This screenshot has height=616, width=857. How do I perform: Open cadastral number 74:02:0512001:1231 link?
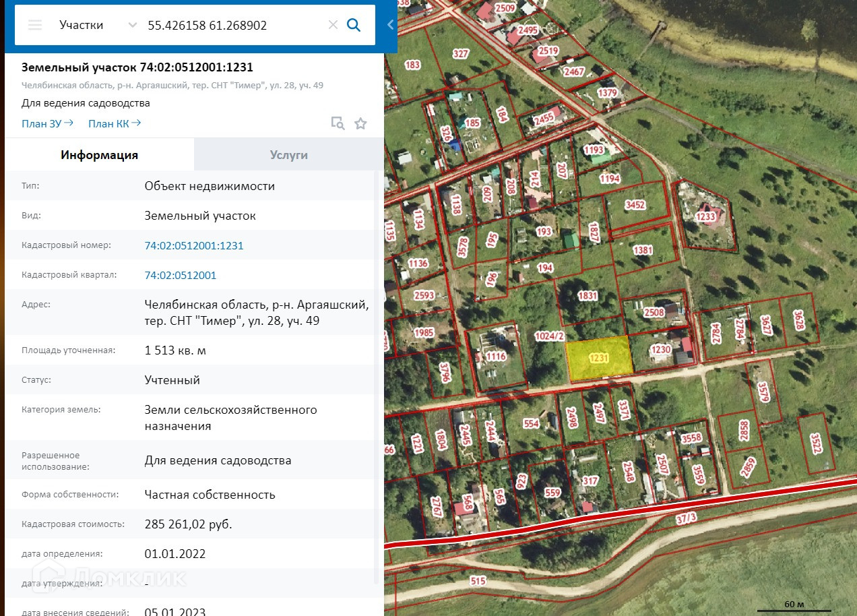click(194, 245)
